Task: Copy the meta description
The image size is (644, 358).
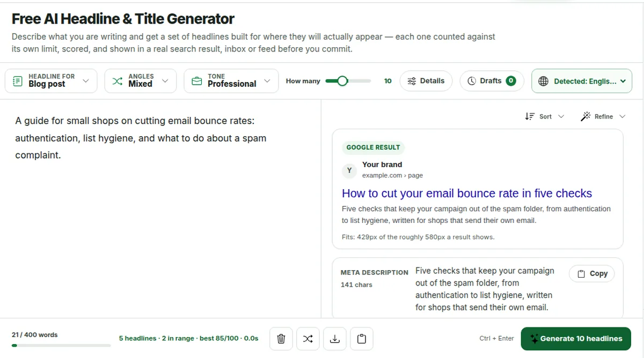Action: (592, 273)
